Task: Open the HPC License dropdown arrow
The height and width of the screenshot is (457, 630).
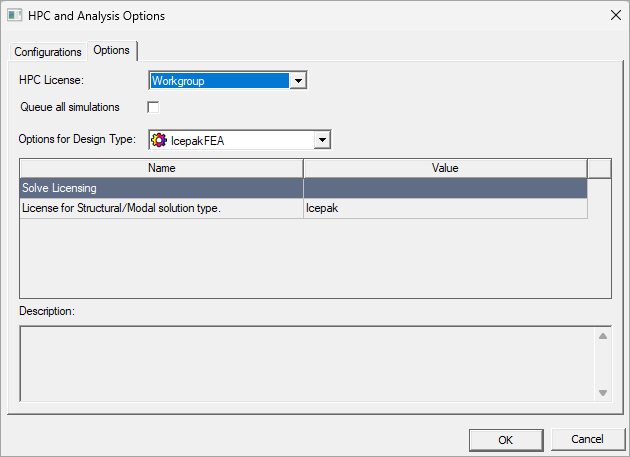Action: pos(298,80)
